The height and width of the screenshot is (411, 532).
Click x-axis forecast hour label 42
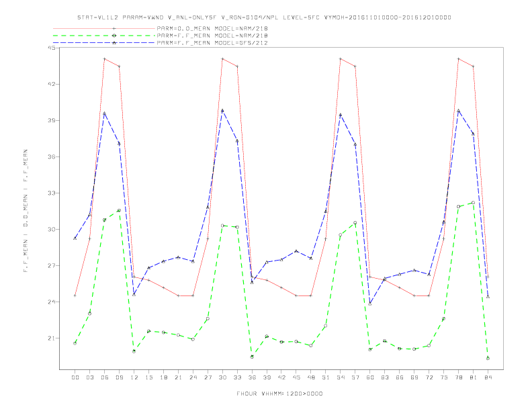pos(281,377)
